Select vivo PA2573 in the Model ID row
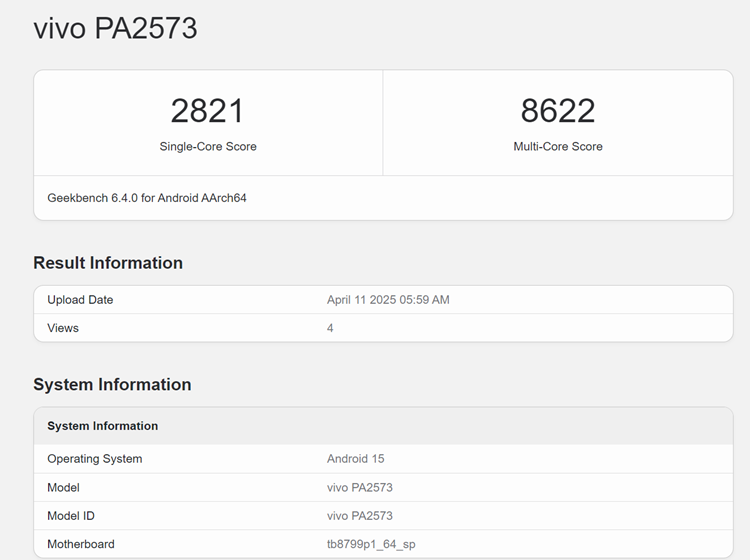Screen dimensions: 750x560 coord(360,516)
